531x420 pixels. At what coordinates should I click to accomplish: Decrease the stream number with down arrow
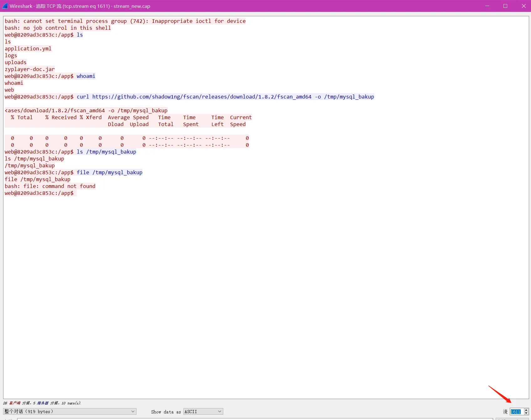tap(526, 413)
